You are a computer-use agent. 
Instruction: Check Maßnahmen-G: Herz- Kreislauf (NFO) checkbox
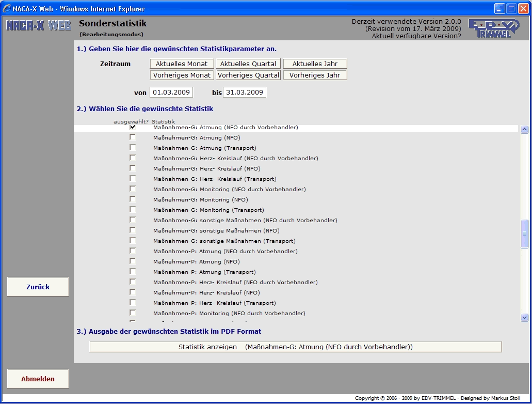coord(133,168)
